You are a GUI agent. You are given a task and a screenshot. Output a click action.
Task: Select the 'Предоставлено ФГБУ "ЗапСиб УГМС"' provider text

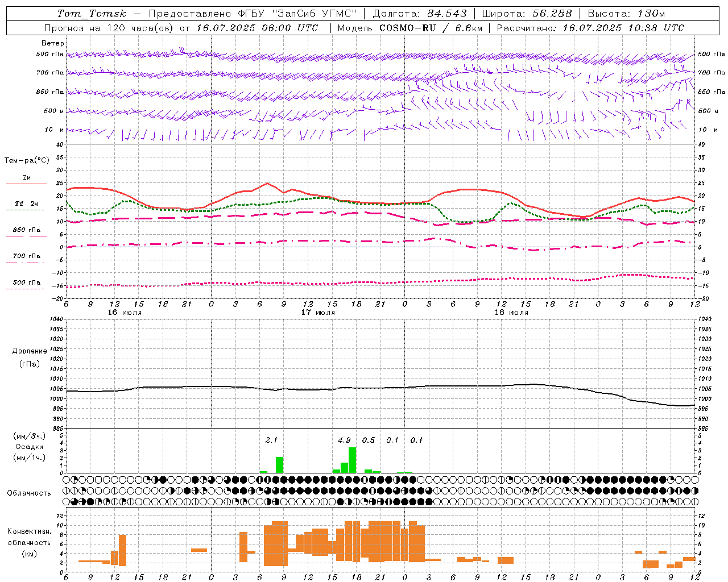pos(253,14)
